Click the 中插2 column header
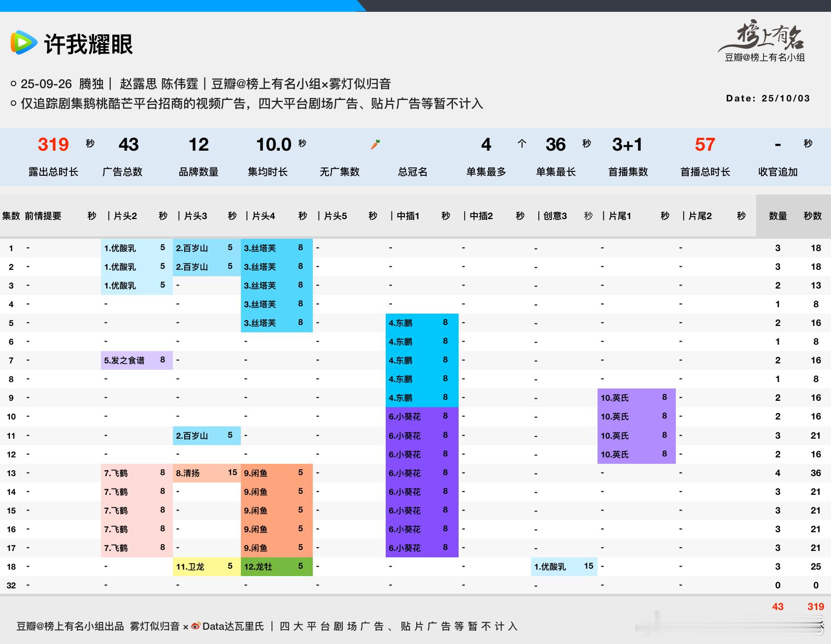The image size is (831, 644). click(x=481, y=216)
